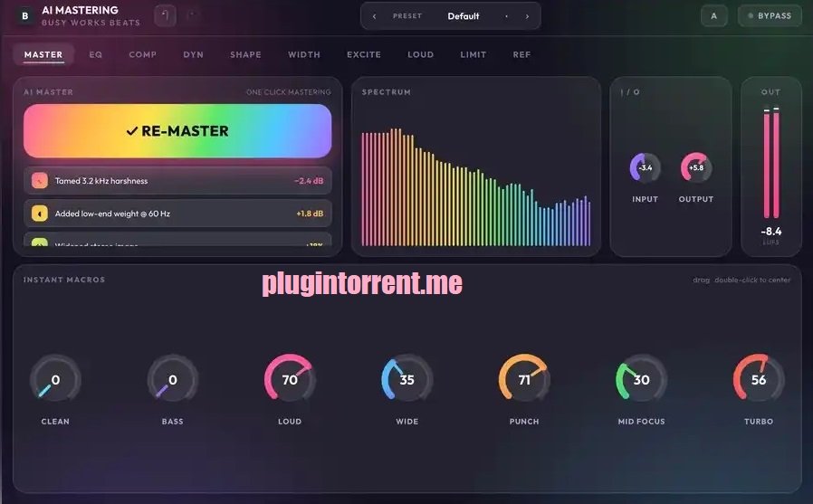Open the COMP tab
The height and width of the screenshot is (504, 813).
point(142,54)
